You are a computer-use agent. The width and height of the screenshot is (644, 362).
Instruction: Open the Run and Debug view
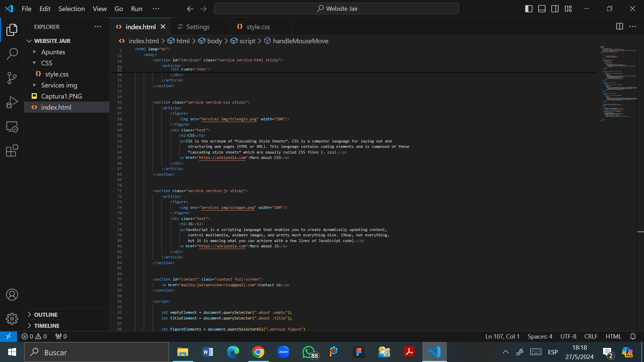coord(12,102)
